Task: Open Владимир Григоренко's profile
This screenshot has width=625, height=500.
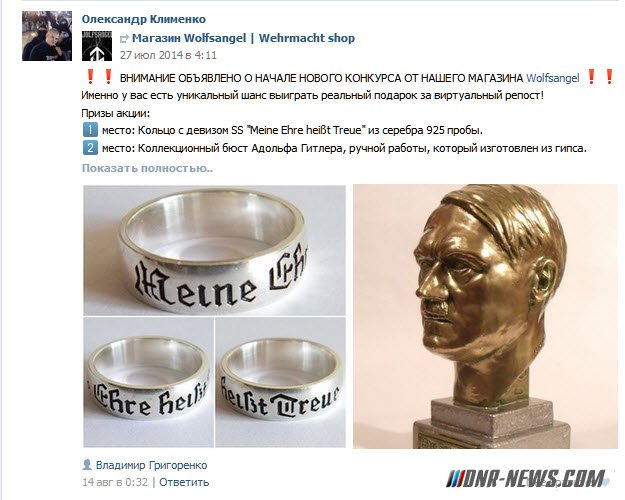Action: (151, 465)
